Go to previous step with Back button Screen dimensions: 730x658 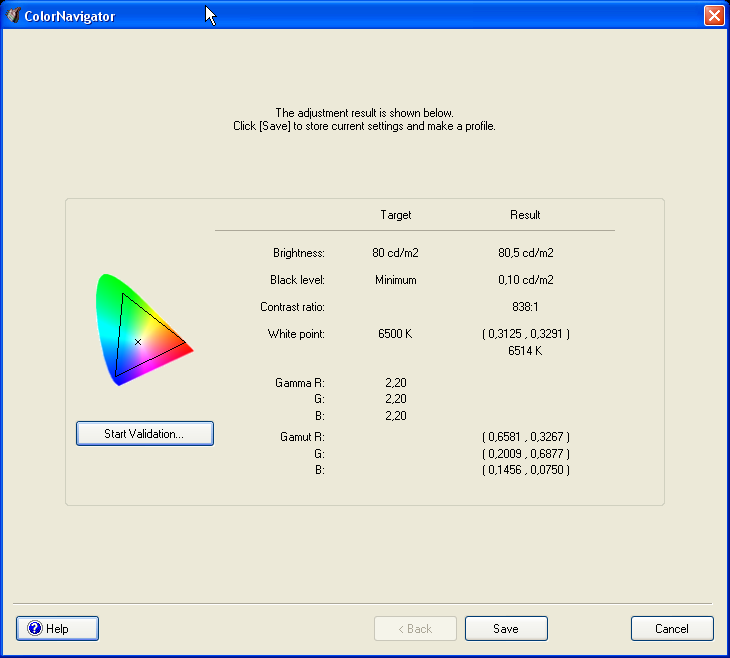point(415,629)
